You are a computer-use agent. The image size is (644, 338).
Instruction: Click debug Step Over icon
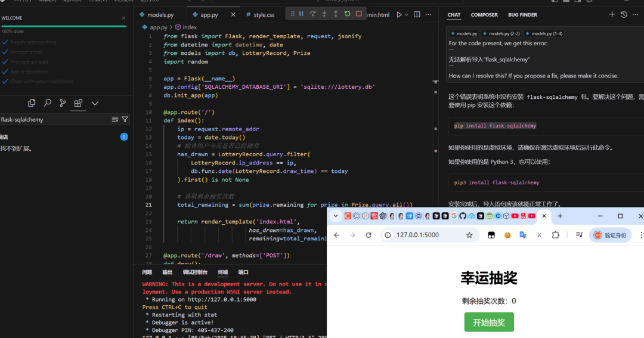(312, 14)
